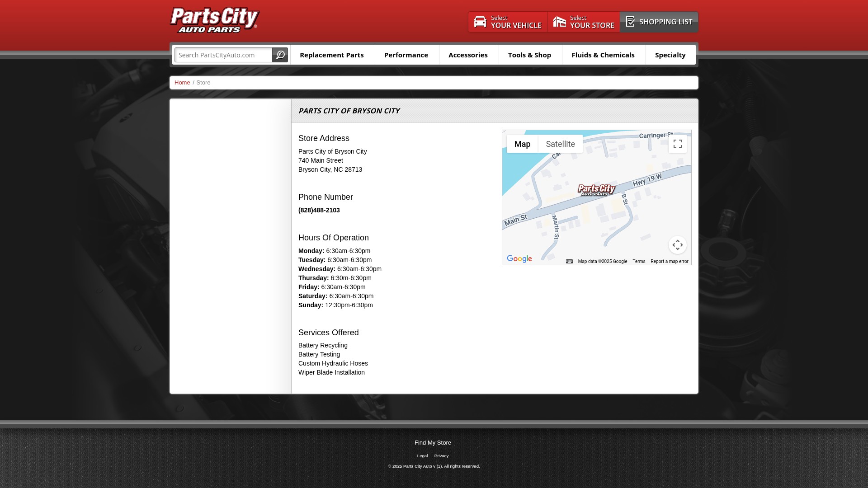Screen dimensions: 868x488
Task: Click the Battery Recycling service
Action: [x=323, y=345]
